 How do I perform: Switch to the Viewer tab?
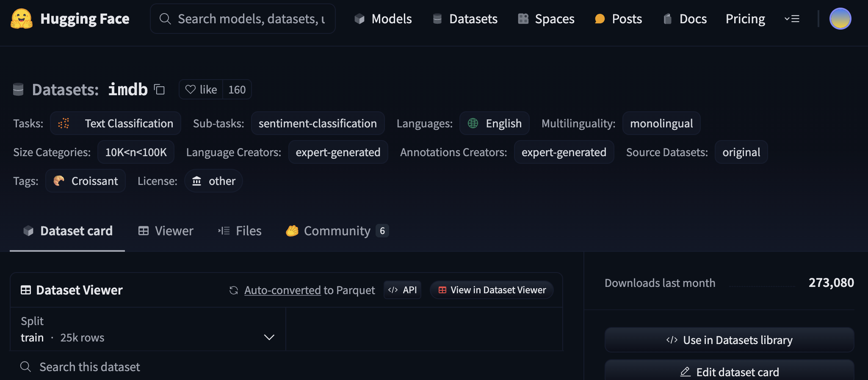(x=166, y=231)
